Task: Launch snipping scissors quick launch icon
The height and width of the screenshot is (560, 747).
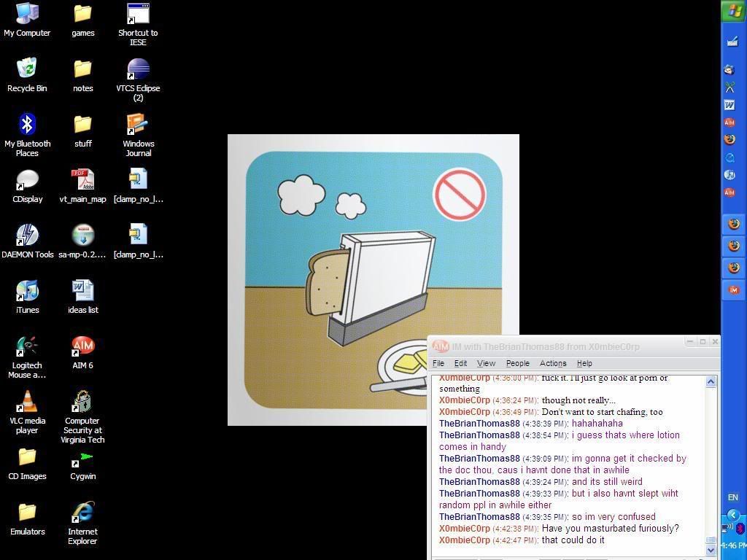Action: [729, 87]
